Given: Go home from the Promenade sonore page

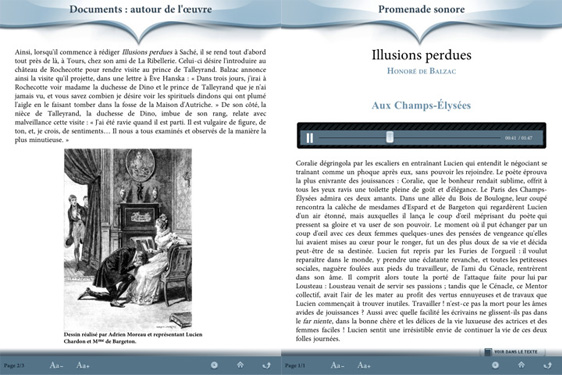Looking at the screenshot, I should click(521, 365).
